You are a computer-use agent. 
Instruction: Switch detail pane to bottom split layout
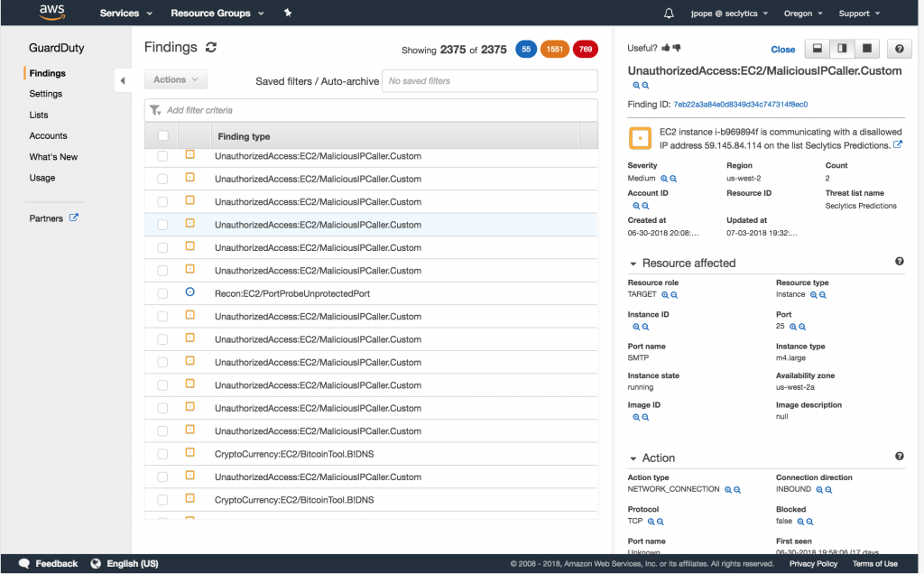(818, 49)
